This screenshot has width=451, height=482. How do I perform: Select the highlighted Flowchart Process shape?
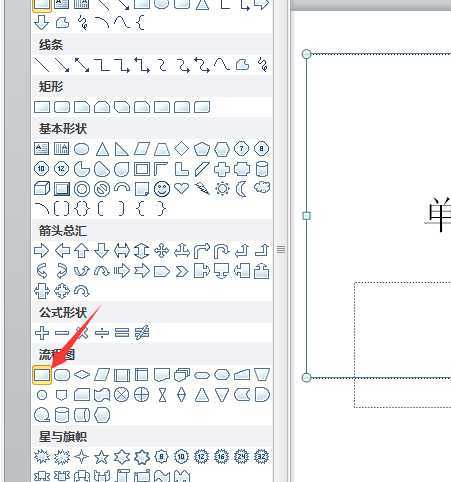click(42, 375)
